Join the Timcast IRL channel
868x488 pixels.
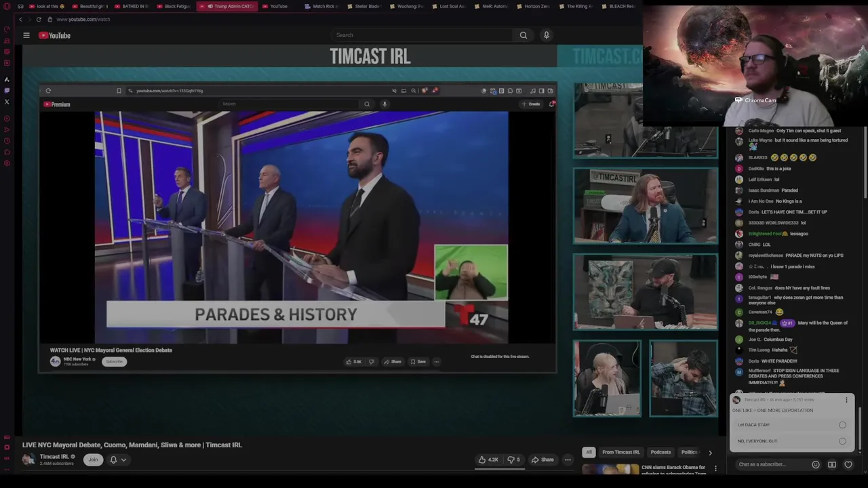(93, 460)
